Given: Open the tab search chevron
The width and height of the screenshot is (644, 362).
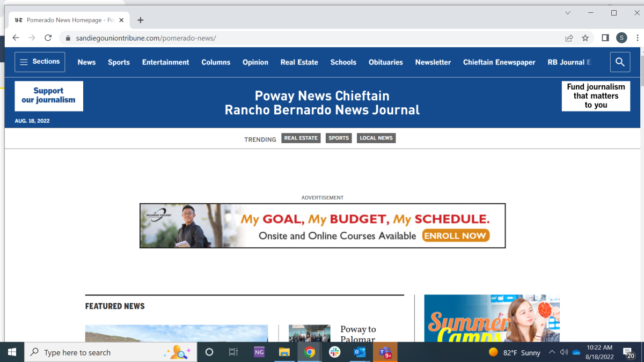Looking at the screenshot, I should pos(568,12).
